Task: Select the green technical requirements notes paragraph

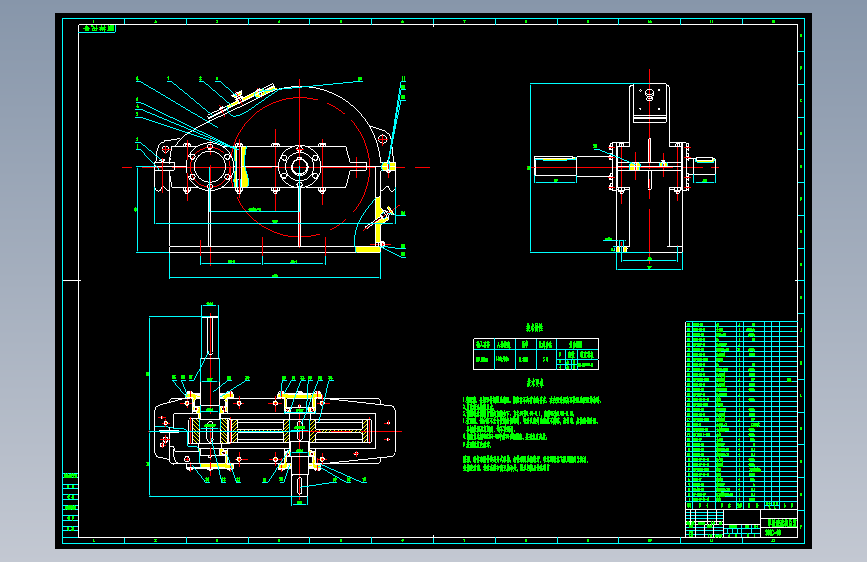Action: pos(532,433)
